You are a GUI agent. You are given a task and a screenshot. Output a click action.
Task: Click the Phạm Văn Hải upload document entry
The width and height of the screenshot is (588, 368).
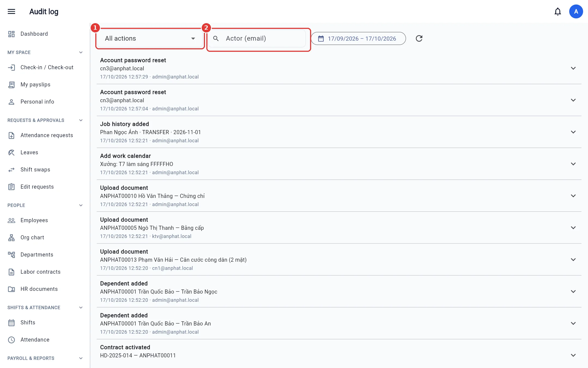339,260
